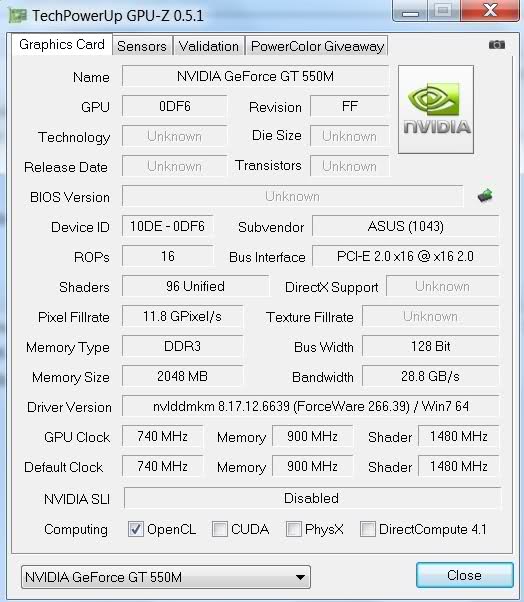The image size is (524, 602).
Task: Open the Validation tab
Action: click(x=209, y=46)
